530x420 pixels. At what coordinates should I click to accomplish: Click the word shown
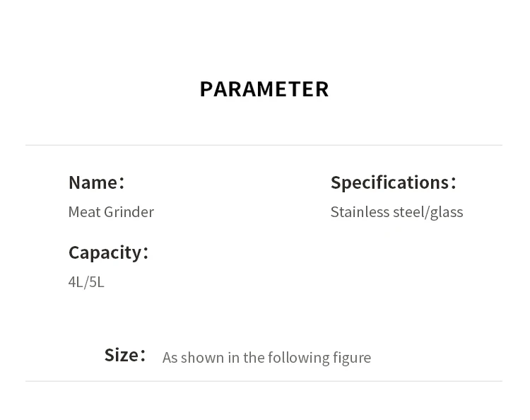202,358
